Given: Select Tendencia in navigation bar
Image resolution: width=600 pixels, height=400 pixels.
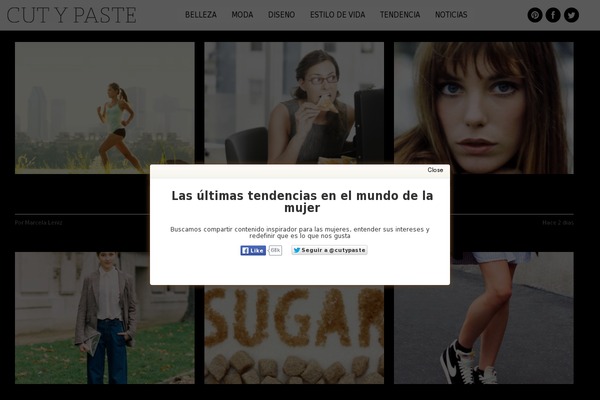Looking at the screenshot, I should click(400, 15).
